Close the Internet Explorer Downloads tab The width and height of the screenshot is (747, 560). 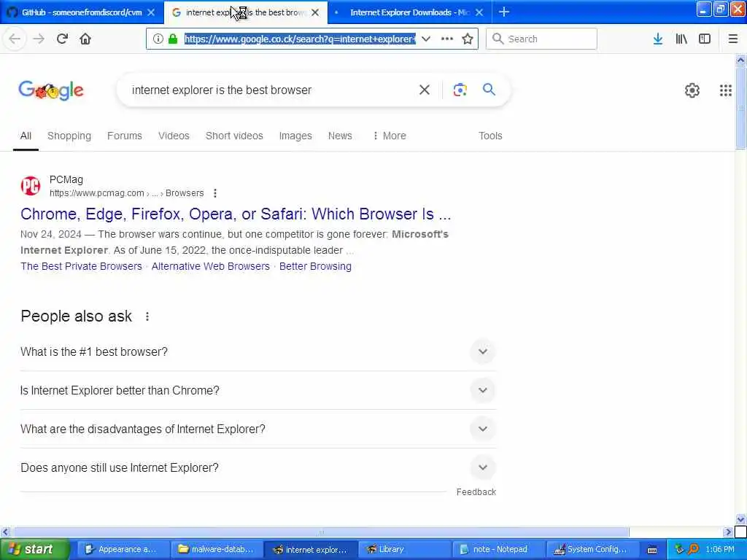click(479, 12)
